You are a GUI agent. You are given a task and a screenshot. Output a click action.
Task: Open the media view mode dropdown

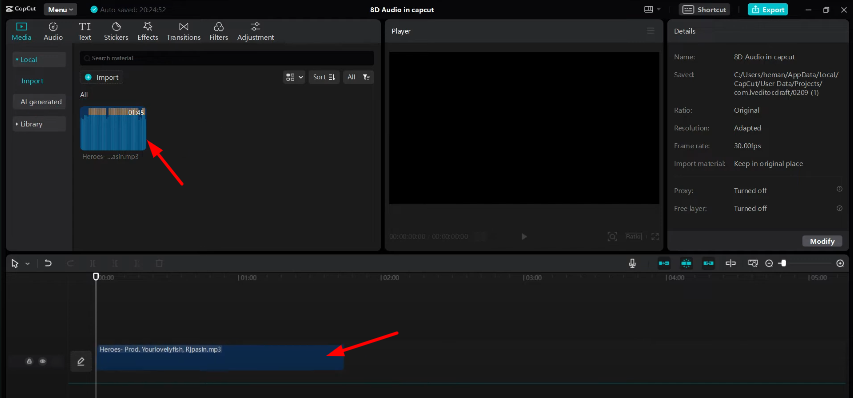coord(294,77)
